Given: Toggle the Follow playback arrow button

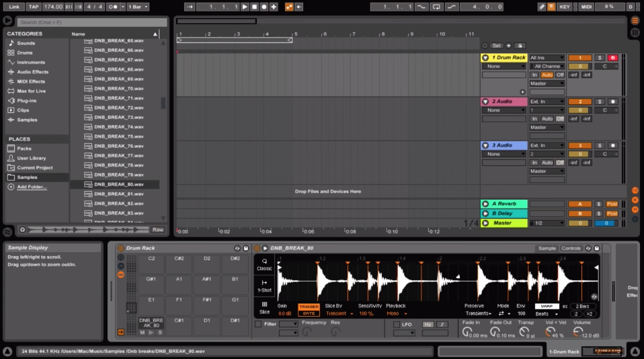Looking at the screenshot, I should (190, 7).
